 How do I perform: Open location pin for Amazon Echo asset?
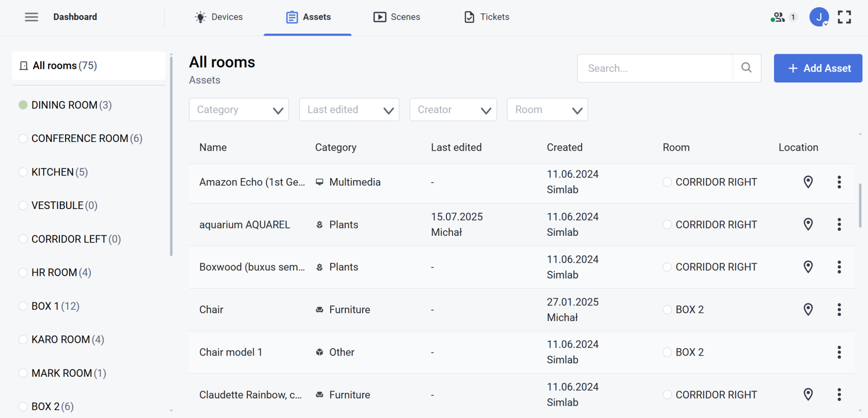click(x=808, y=182)
